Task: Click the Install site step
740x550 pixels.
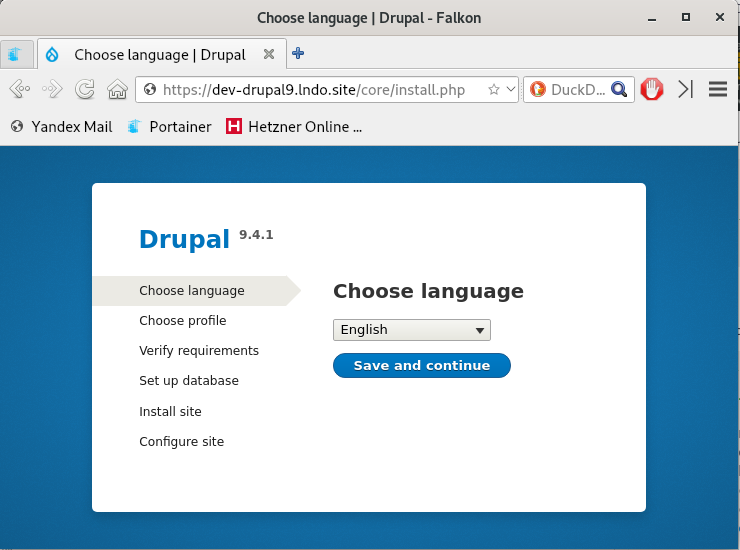Action: pyautogui.click(x=170, y=412)
